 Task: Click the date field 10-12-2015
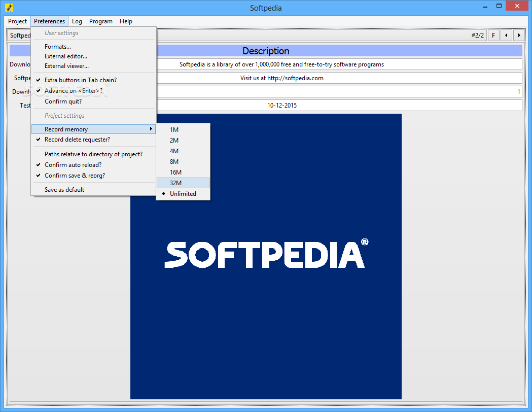pos(339,105)
